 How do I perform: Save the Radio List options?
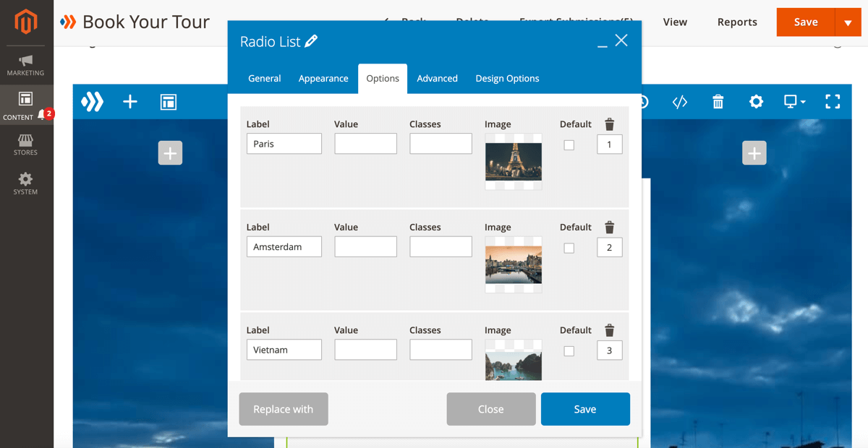click(x=585, y=409)
